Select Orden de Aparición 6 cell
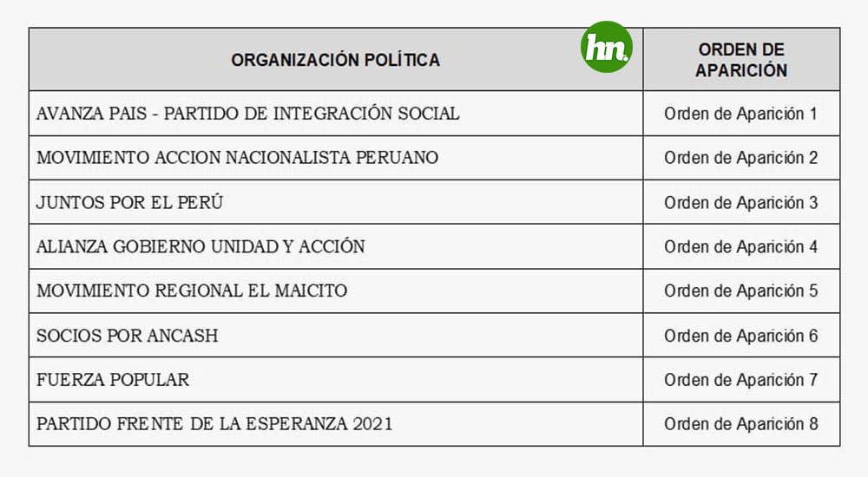 point(741,335)
